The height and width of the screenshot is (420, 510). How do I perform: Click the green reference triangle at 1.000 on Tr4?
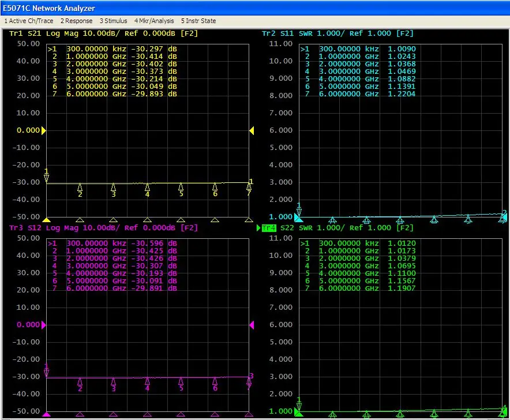pos(298,412)
